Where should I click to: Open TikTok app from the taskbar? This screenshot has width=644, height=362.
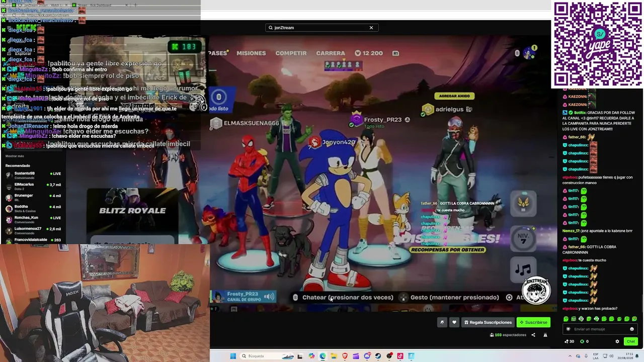pos(400,356)
